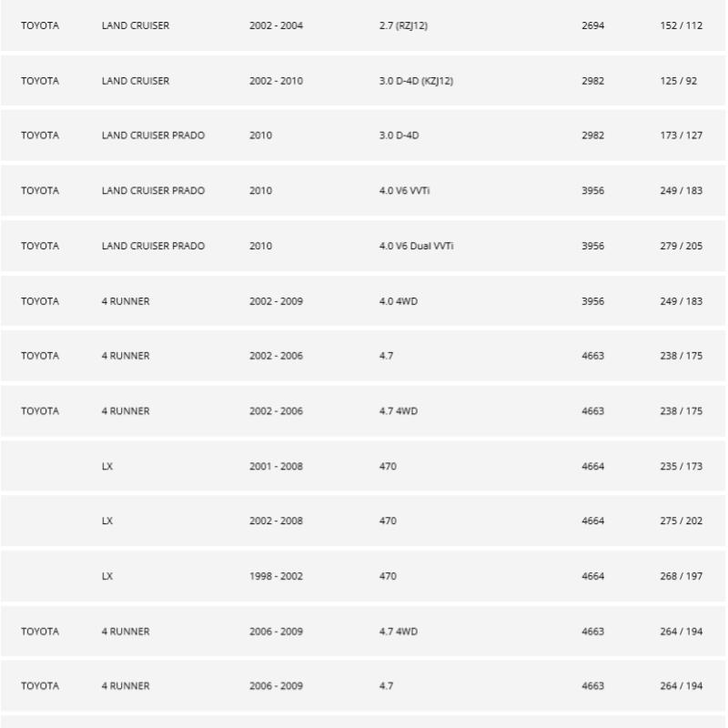Select the 2002 - 2004 Land Cruiser year range
This screenshot has width=728, height=728.
coord(276,25)
